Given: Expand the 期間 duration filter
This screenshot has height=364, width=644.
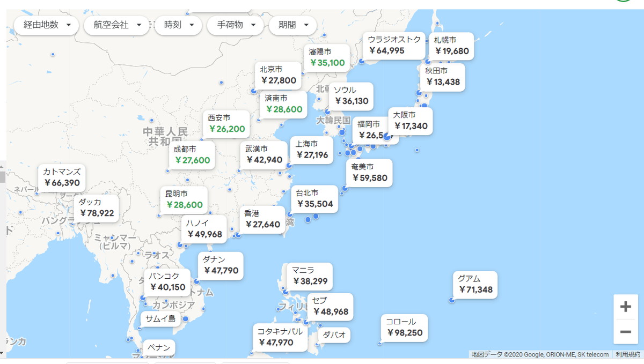Looking at the screenshot, I should (x=292, y=25).
